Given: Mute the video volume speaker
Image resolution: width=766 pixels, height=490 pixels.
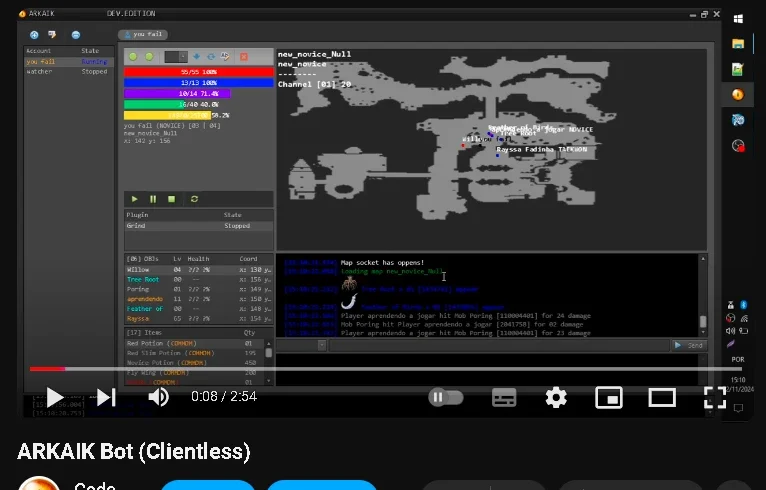Looking at the screenshot, I should 159,397.
